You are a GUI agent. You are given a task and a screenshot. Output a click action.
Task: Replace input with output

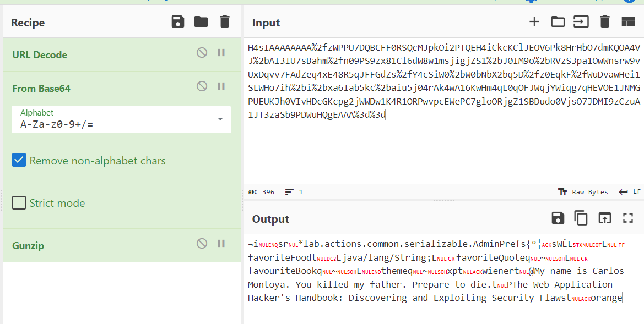click(x=605, y=218)
